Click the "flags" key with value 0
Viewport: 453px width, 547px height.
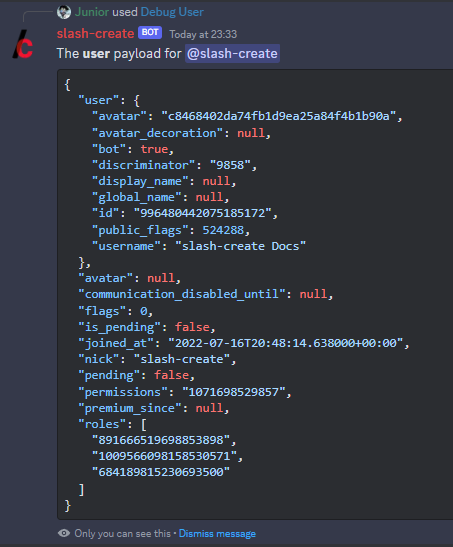[x=102, y=311]
